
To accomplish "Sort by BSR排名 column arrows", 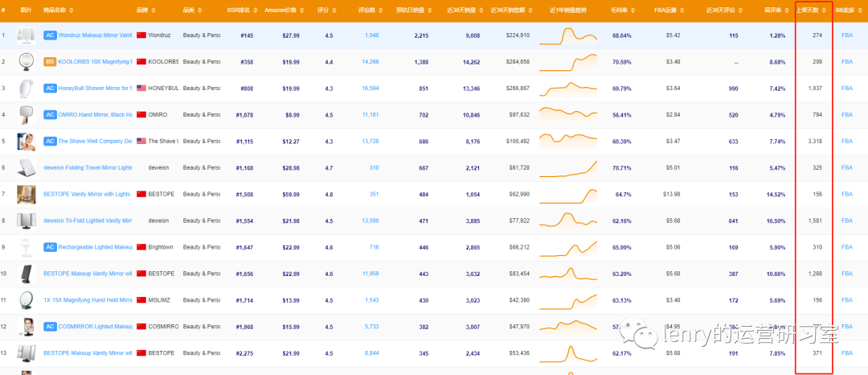I will (256, 10).
